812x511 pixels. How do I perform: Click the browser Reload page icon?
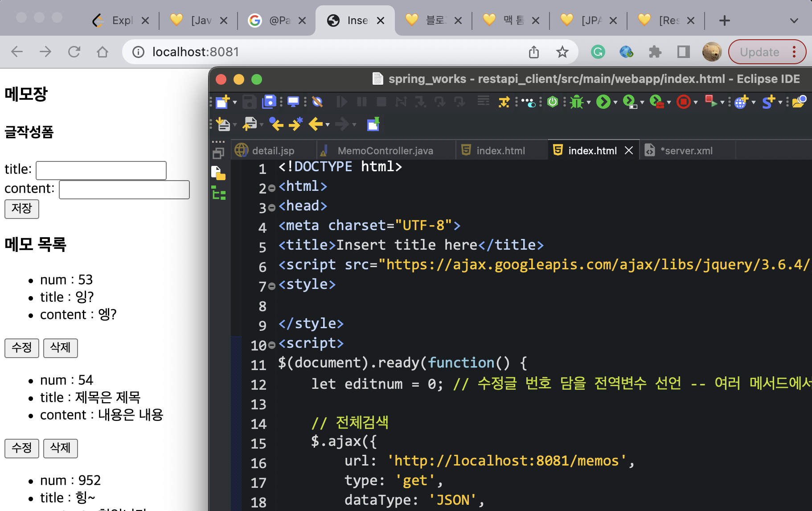tap(74, 52)
